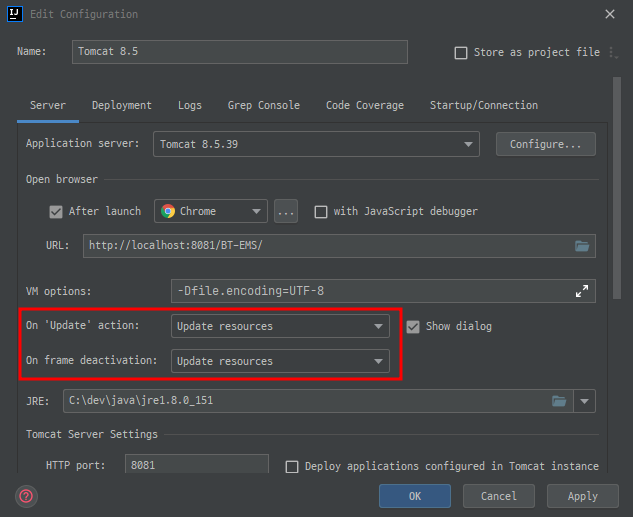The height and width of the screenshot is (517, 633).
Task: Click the Name input field
Action: [x=240, y=52]
